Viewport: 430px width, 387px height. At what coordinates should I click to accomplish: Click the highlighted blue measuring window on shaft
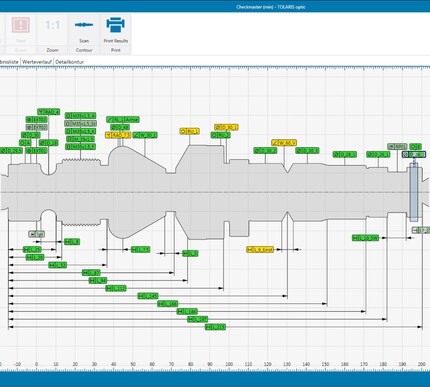point(413,192)
